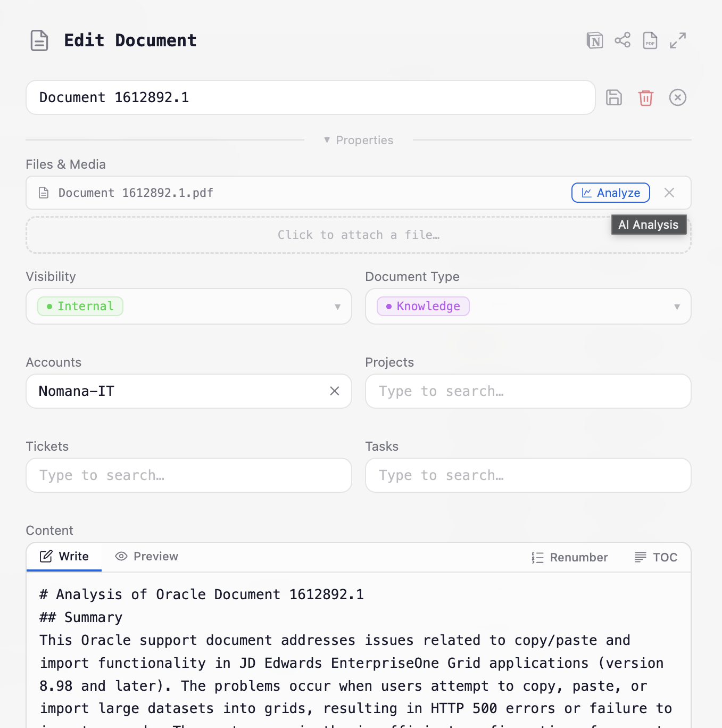Viewport: 722px width, 728px height.
Task: Open the Visibility dropdown
Action: pos(337,307)
